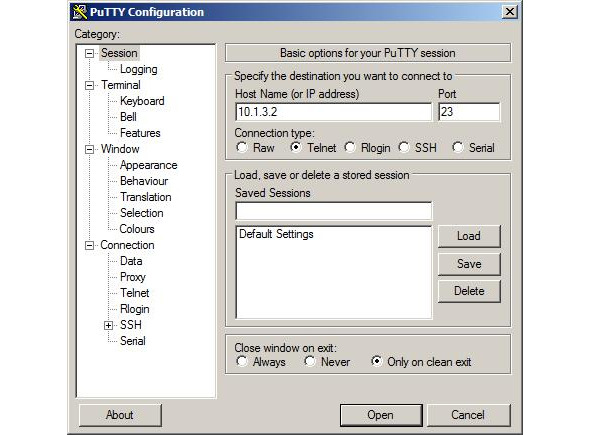
Task: Open the Keyboard settings panel
Action: coord(142,101)
